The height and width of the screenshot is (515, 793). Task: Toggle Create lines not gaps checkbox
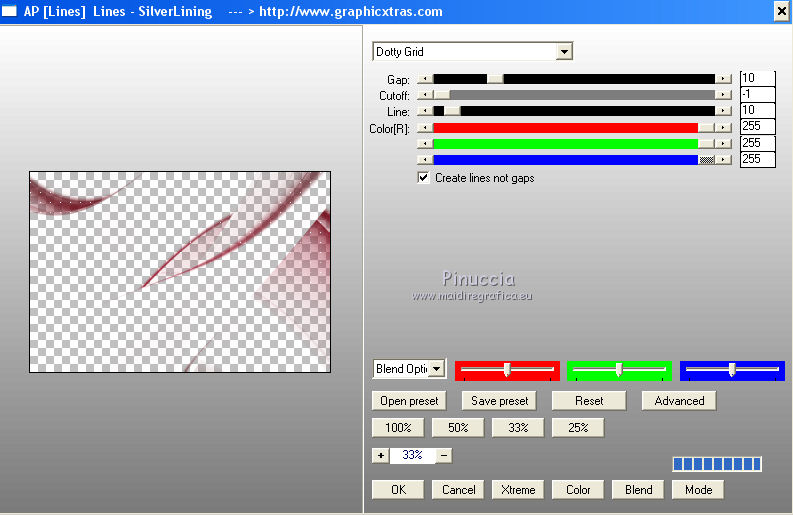(423, 178)
